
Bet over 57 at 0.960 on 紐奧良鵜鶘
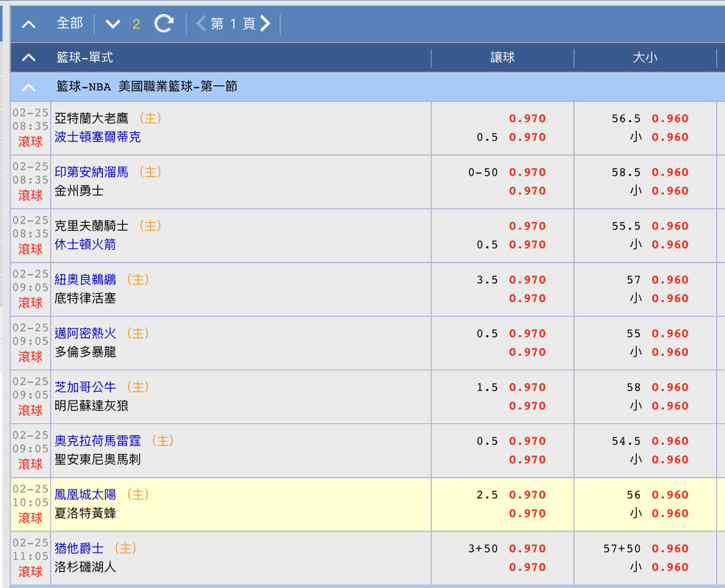point(670,280)
